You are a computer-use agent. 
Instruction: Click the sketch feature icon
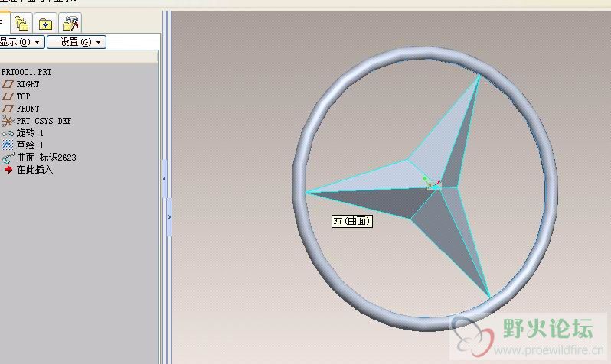coord(8,145)
